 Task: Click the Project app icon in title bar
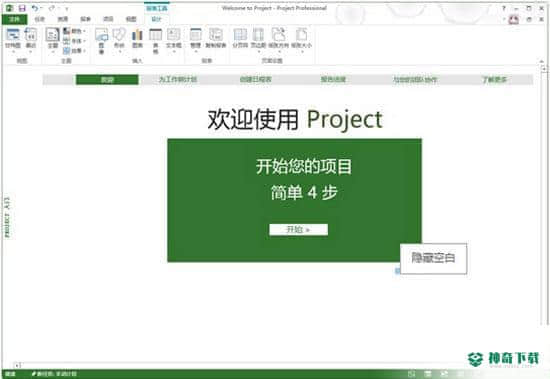(10, 8)
